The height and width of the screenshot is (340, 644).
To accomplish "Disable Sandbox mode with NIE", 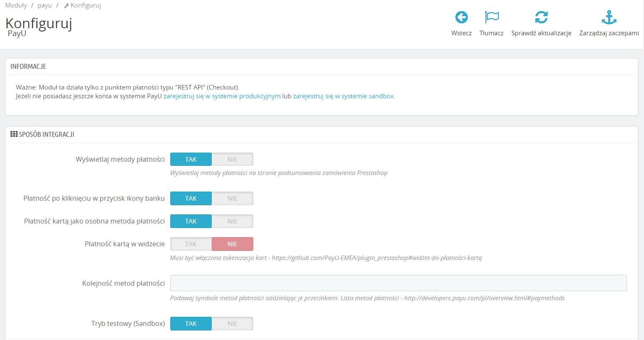I will 233,323.
